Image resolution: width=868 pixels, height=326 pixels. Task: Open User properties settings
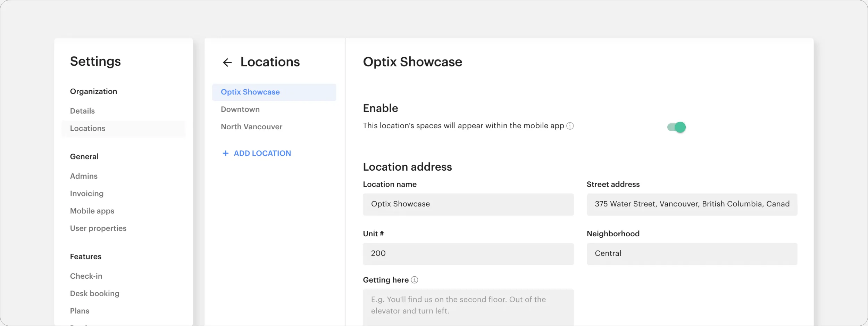tap(98, 228)
